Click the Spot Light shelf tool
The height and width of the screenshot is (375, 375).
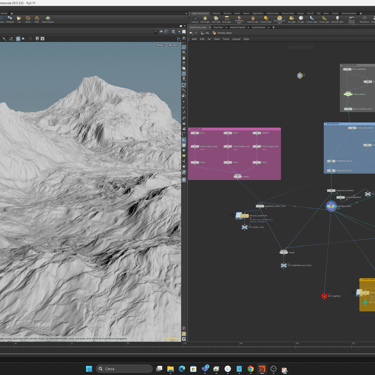[x=216, y=19]
